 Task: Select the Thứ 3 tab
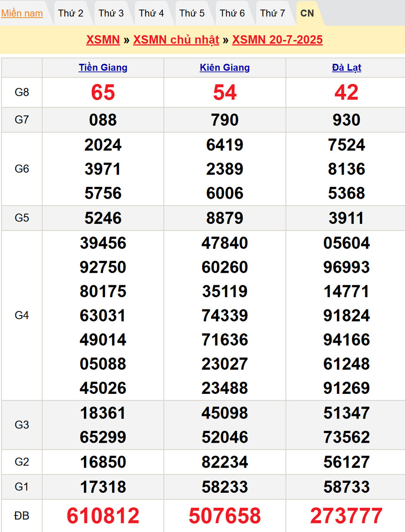click(x=111, y=13)
